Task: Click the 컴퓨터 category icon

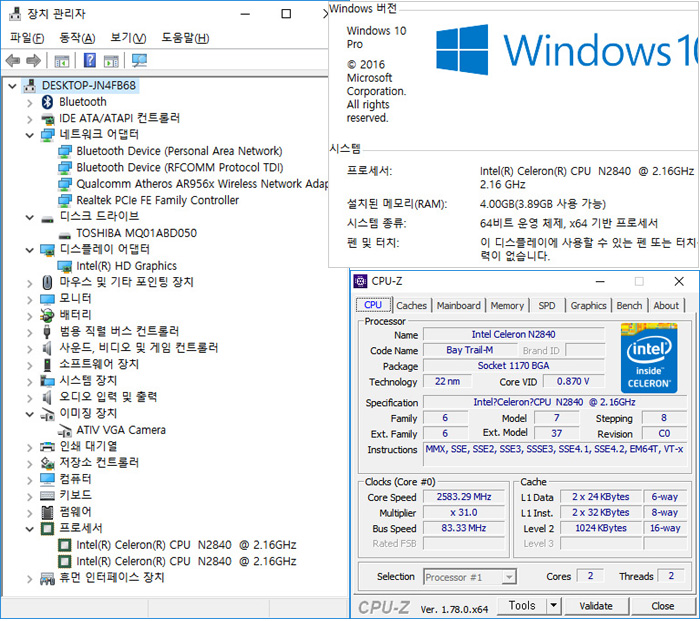Action: 47,479
